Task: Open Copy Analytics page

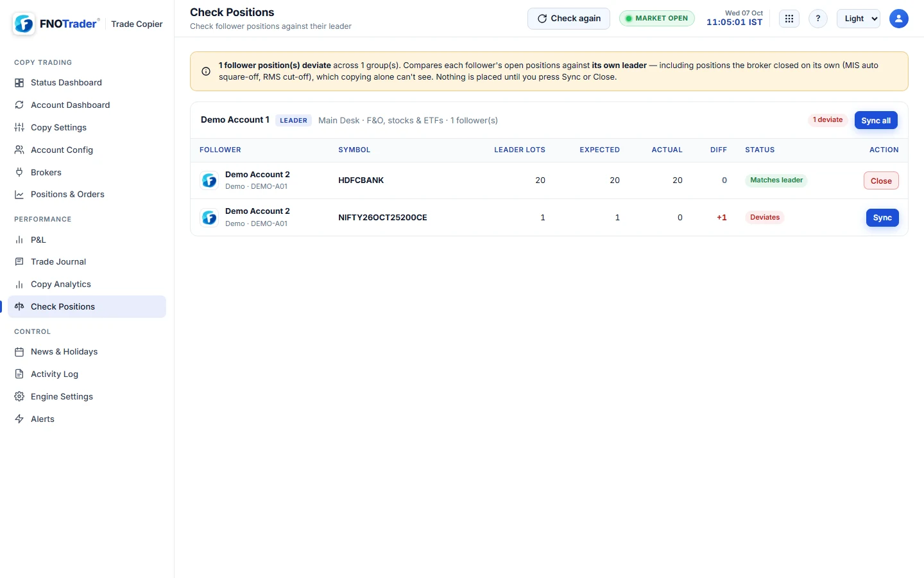Action: 87,284
